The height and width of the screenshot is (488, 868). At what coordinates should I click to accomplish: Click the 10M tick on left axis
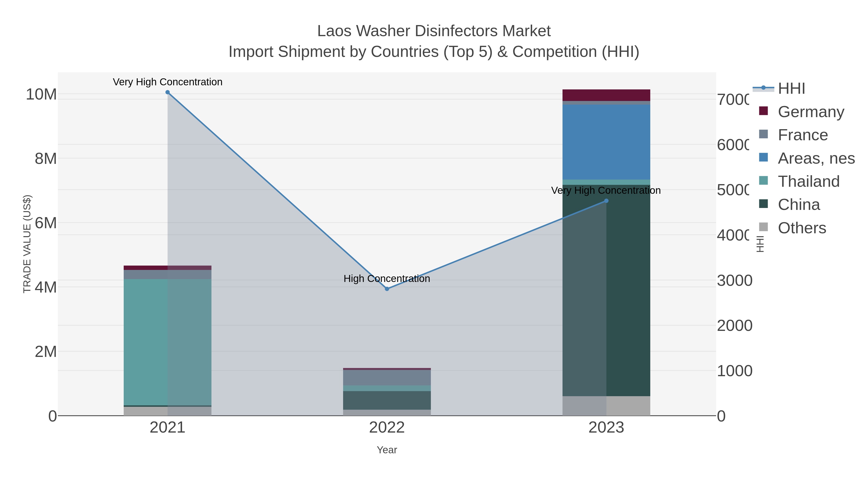coord(41,94)
